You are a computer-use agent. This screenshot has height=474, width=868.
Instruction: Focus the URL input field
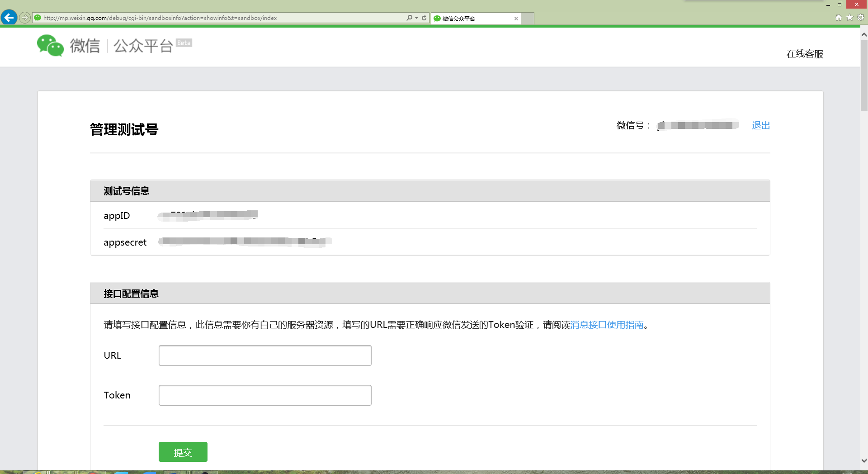coord(265,355)
